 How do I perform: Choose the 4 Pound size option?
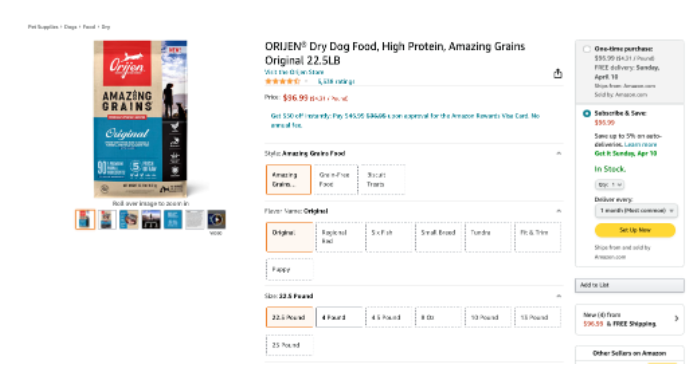point(339,317)
